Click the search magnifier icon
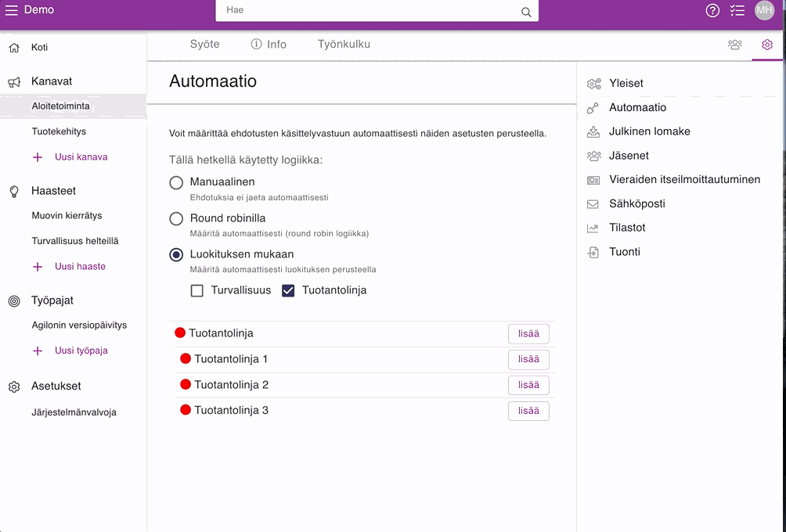Viewport: 786px width, 532px height. [526, 12]
